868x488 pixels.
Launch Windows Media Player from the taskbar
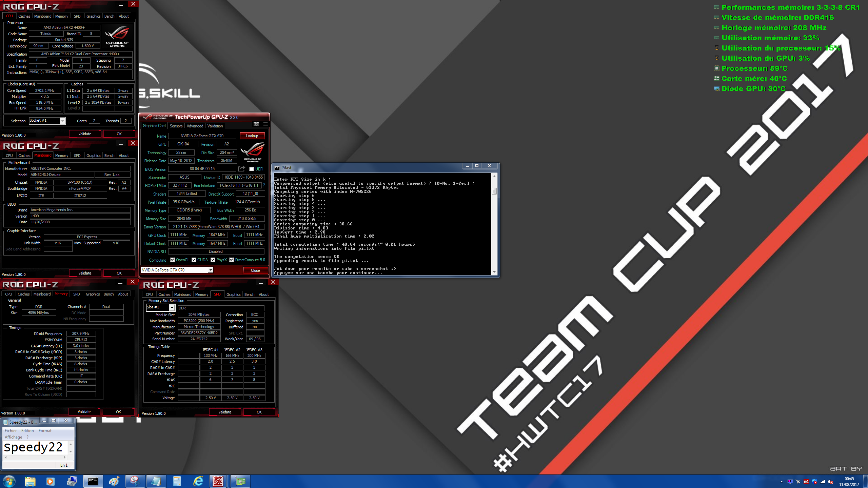[x=50, y=481]
